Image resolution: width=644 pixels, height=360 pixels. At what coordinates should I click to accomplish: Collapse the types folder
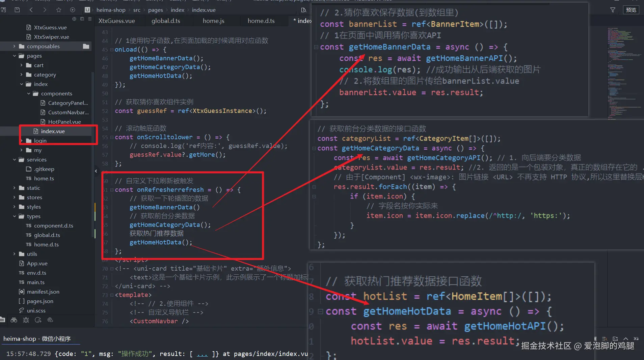[14, 216]
